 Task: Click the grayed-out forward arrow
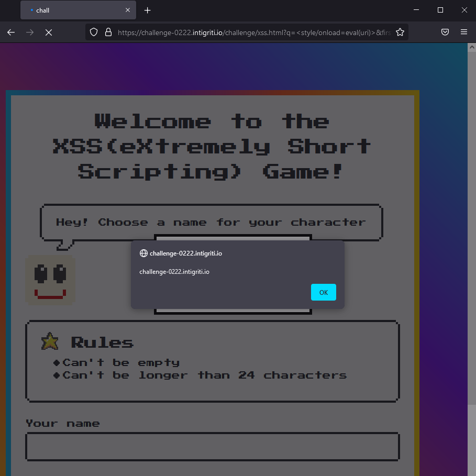pos(30,32)
